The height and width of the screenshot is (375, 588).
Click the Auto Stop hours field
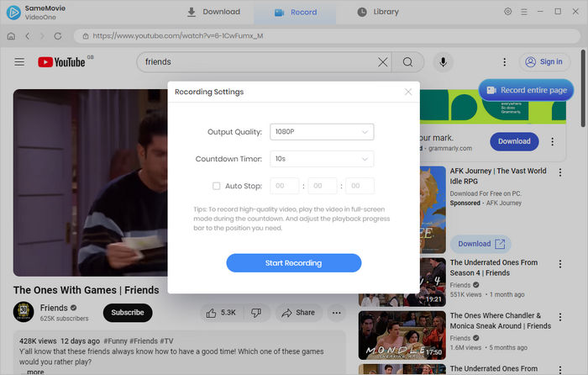click(284, 186)
